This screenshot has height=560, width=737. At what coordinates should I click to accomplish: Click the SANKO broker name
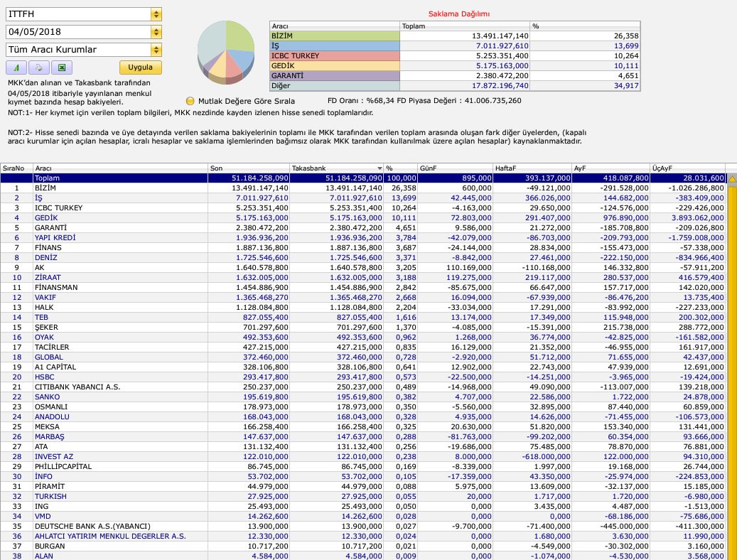click(x=47, y=397)
